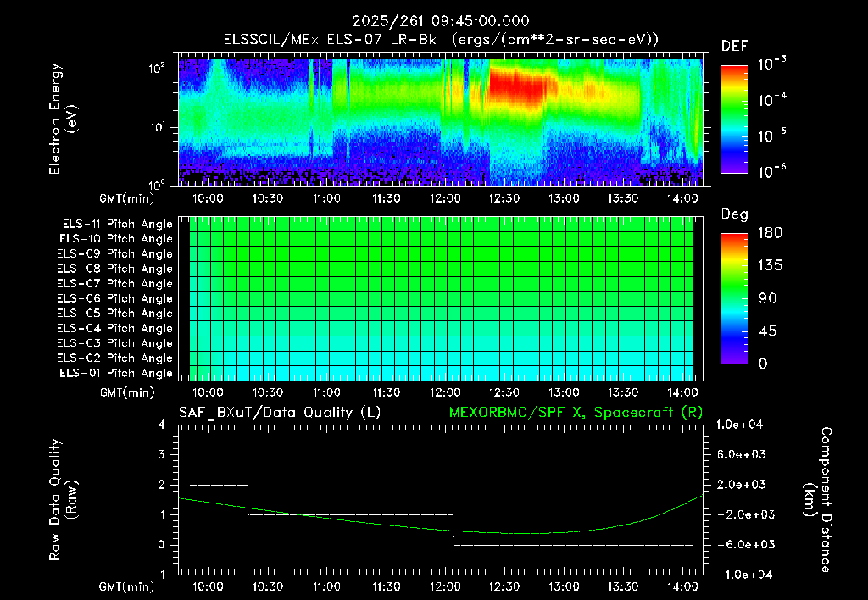The image size is (868, 600).
Task: Click the green MEXORBMC/SPF X, Spacecraft (R) label
Action: coord(576,413)
